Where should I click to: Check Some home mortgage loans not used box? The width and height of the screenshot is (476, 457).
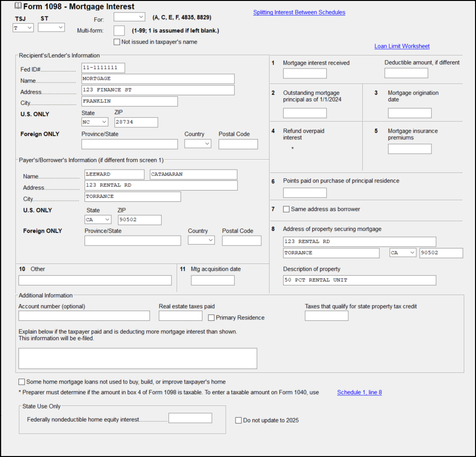point(21,382)
